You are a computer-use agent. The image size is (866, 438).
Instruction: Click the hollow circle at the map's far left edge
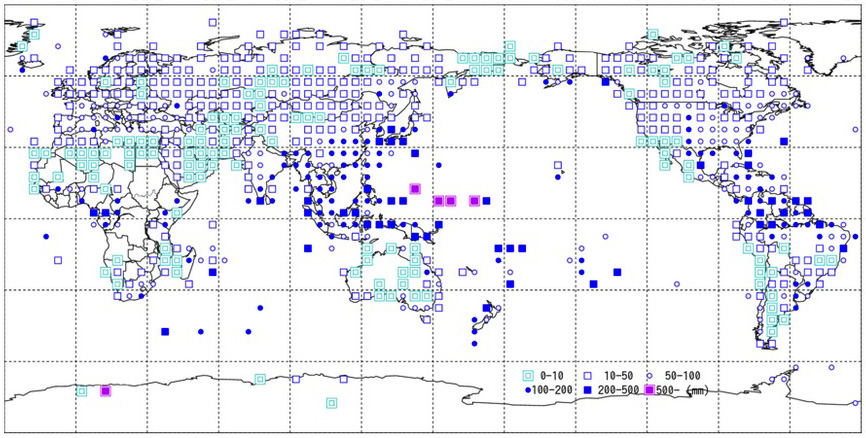[10, 129]
